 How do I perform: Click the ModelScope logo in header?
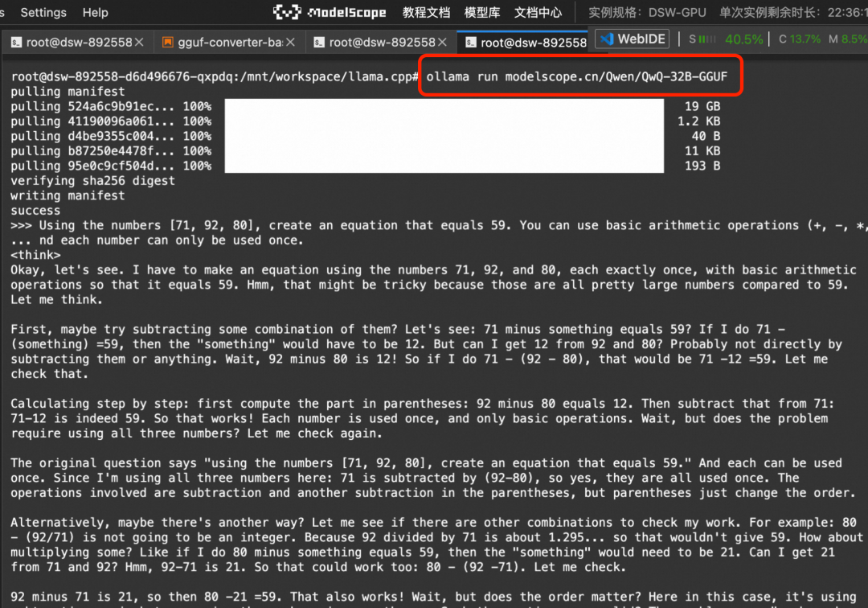point(330,12)
